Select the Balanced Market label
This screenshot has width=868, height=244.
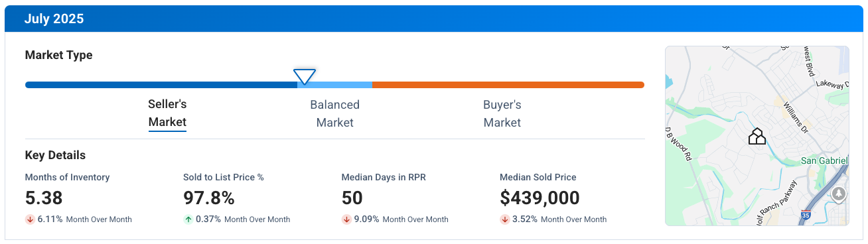(335, 113)
